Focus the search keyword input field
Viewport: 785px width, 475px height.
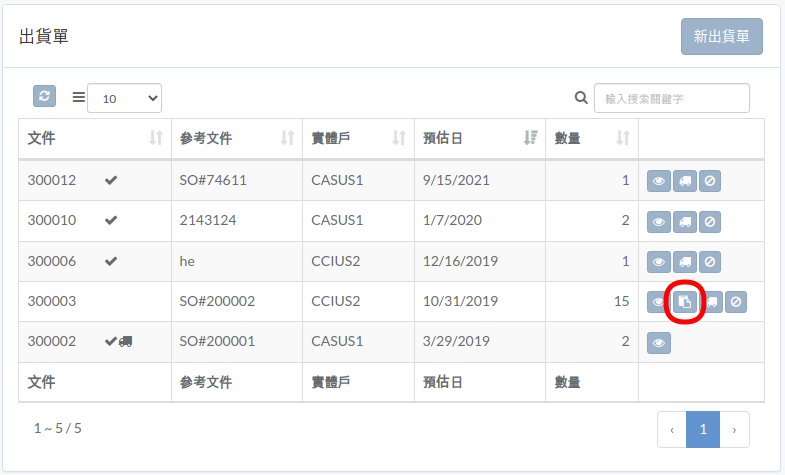tap(672, 98)
